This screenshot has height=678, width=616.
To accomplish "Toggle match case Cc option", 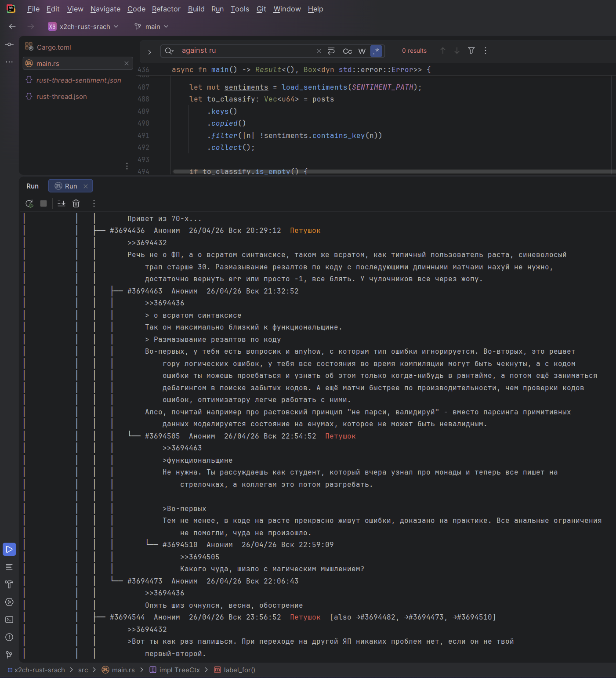I will coord(348,51).
